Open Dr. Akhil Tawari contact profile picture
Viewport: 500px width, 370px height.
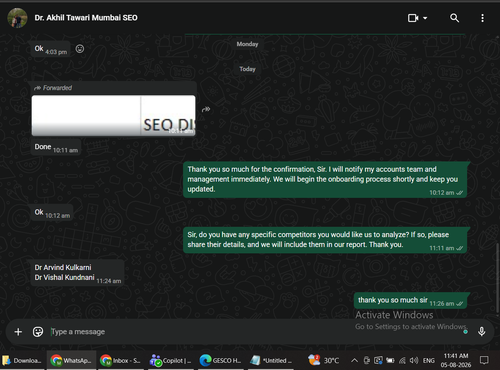17,18
